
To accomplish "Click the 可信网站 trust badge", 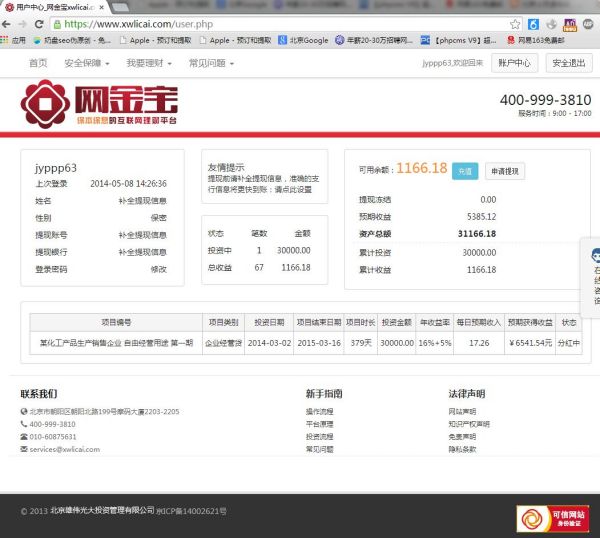I will 553,518.
